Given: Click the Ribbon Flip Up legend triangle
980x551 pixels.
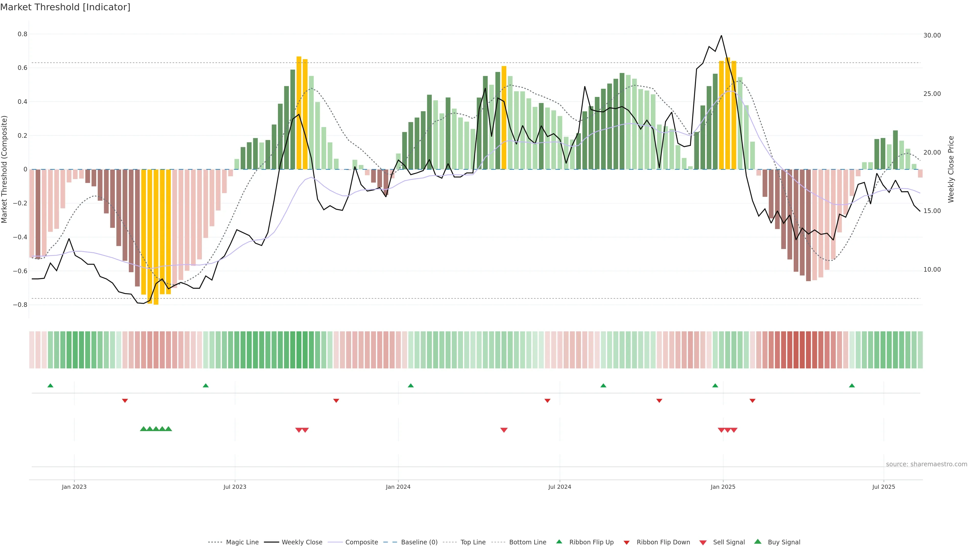Looking at the screenshot, I should (x=559, y=542).
